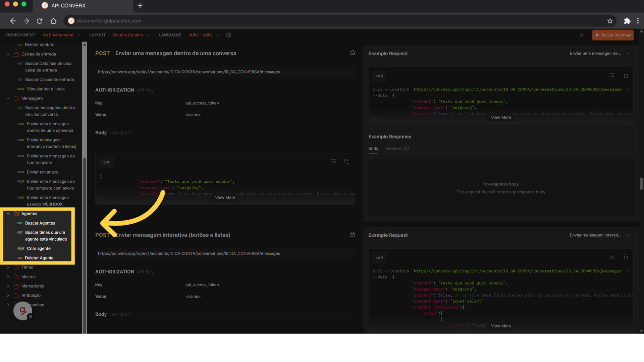This screenshot has height=362, width=644.
Task: Expand the Marcadores folder chevron
Action: [x=8, y=286]
